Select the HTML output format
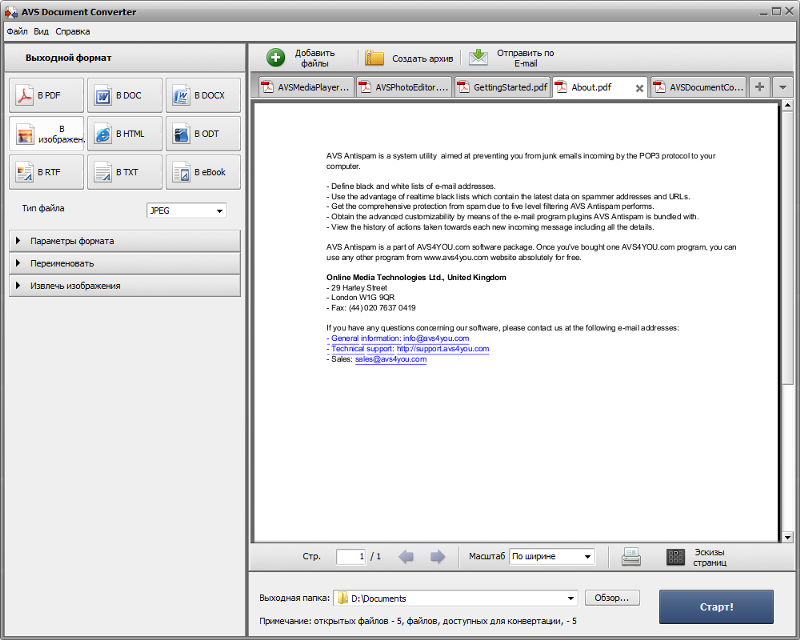Viewport: 800px width, 640px height. pyautogui.click(x=124, y=134)
